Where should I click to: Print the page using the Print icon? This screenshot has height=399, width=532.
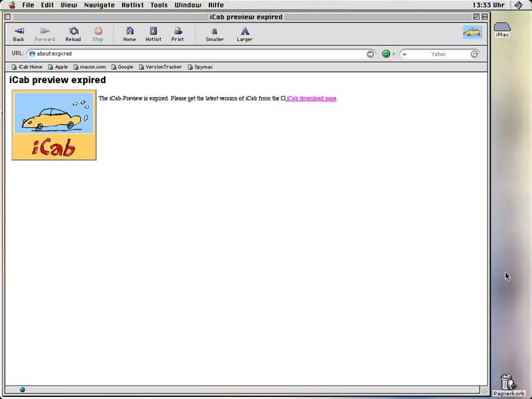[178, 34]
